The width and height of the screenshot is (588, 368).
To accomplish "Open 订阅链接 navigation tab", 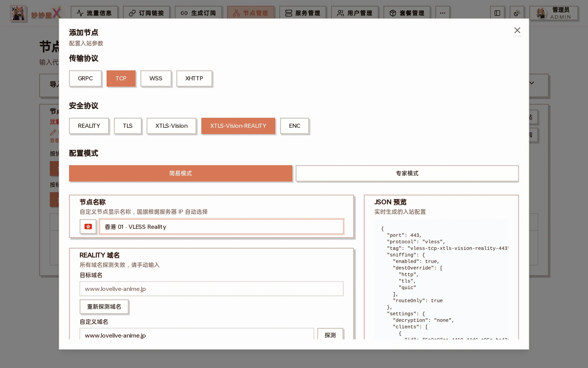I will 147,13.
